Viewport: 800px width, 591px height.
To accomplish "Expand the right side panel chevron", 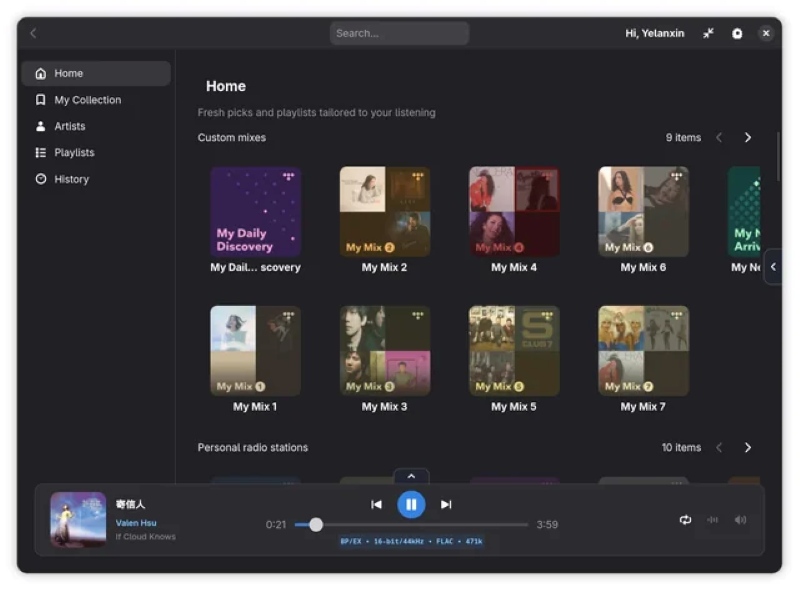I will (x=774, y=267).
